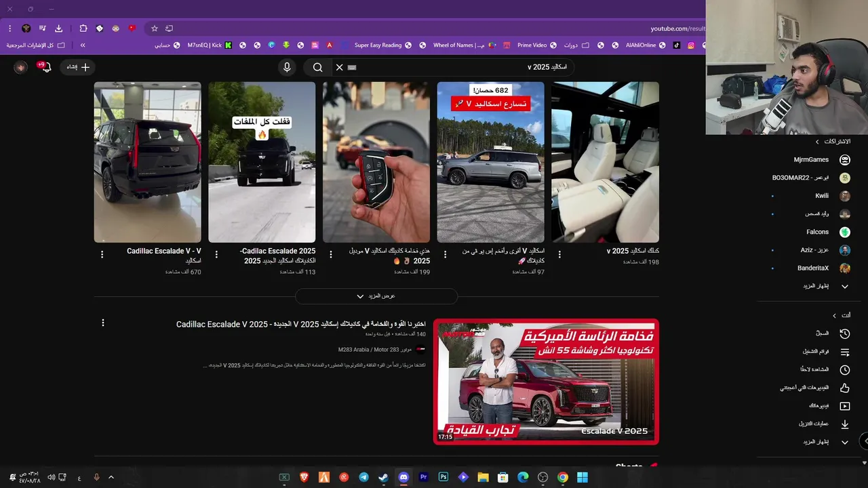Play the red Escalade V 2025 video thumbnail
The height and width of the screenshot is (488, 868).
coord(546,382)
